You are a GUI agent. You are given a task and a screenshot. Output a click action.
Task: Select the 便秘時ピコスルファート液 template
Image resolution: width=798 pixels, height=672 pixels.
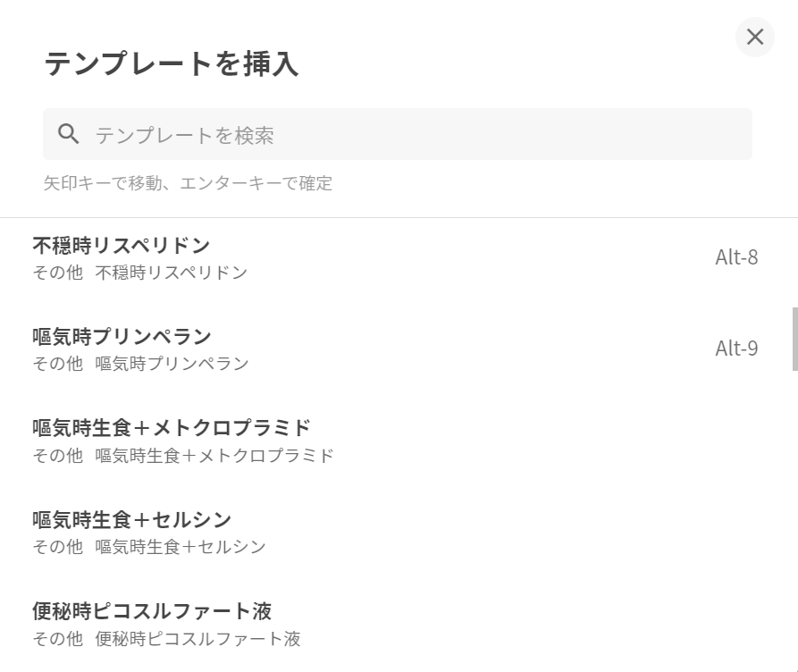[152, 611]
